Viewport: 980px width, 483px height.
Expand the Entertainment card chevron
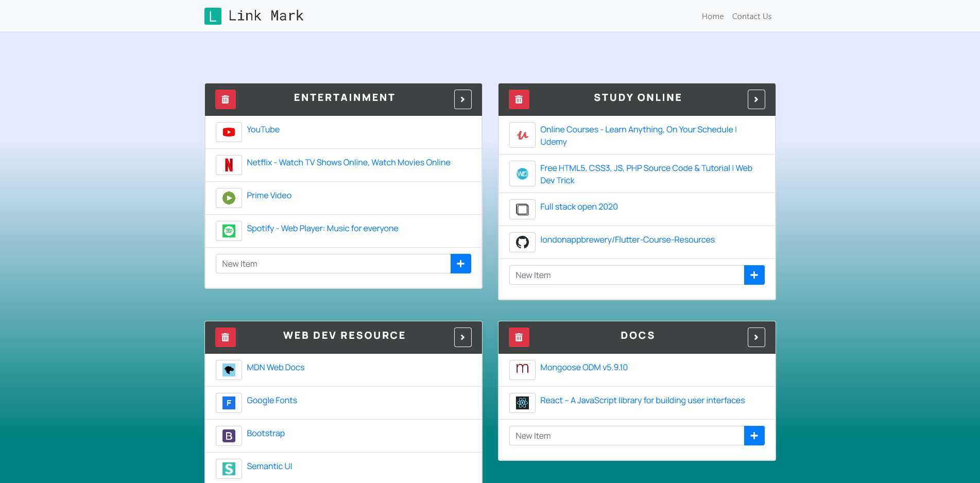(x=463, y=99)
